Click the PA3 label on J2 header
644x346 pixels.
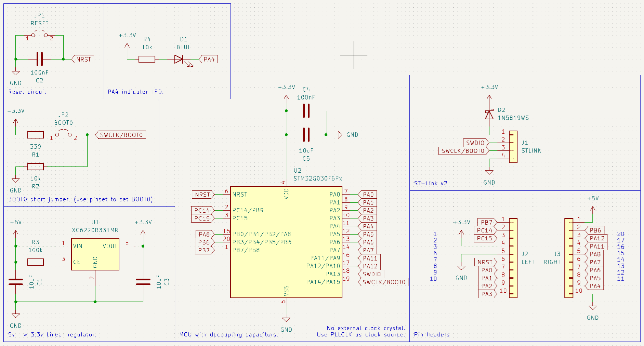[487, 294]
